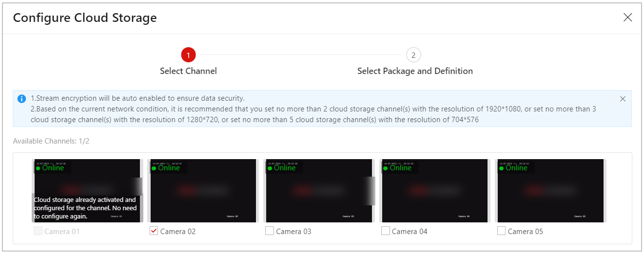Tick the Camera 05 checkbox
Viewport: 644px width, 254px height.
(x=501, y=231)
